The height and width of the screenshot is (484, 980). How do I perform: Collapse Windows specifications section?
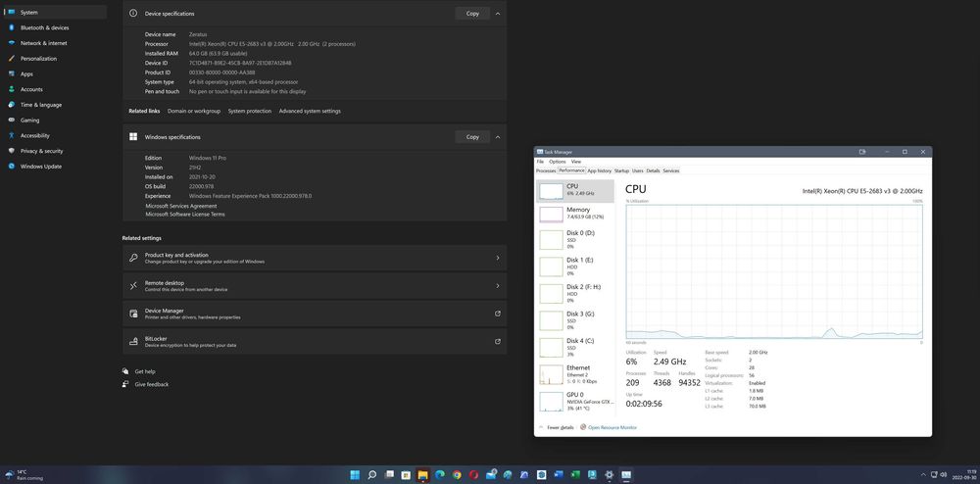tap(498, 137)
